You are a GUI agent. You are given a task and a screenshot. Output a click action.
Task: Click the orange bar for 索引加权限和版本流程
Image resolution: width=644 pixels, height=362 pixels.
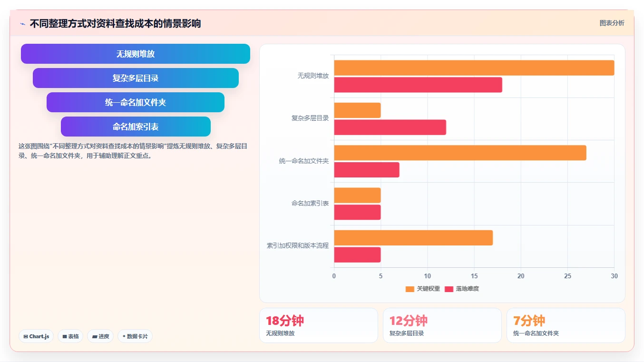[x=413, y=238]
